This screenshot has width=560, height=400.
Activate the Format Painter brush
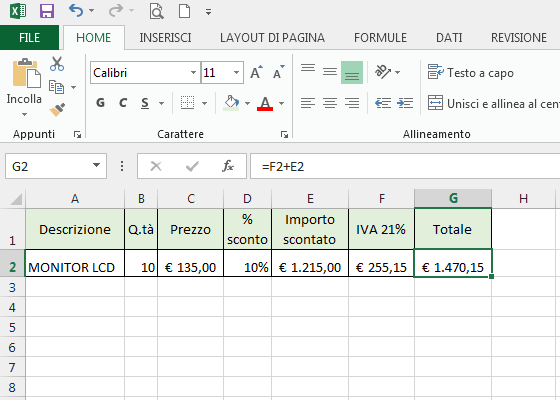57,109
